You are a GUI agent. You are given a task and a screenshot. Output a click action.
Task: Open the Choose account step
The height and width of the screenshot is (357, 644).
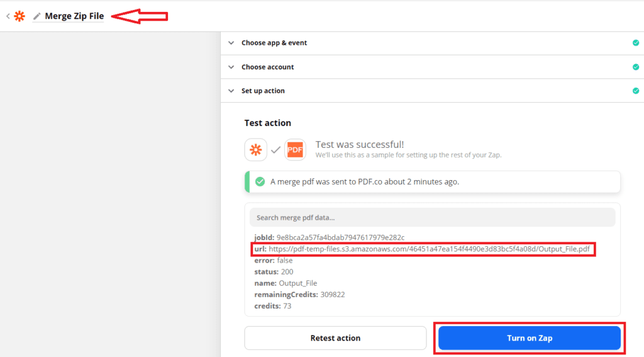[x=267, y=67]
